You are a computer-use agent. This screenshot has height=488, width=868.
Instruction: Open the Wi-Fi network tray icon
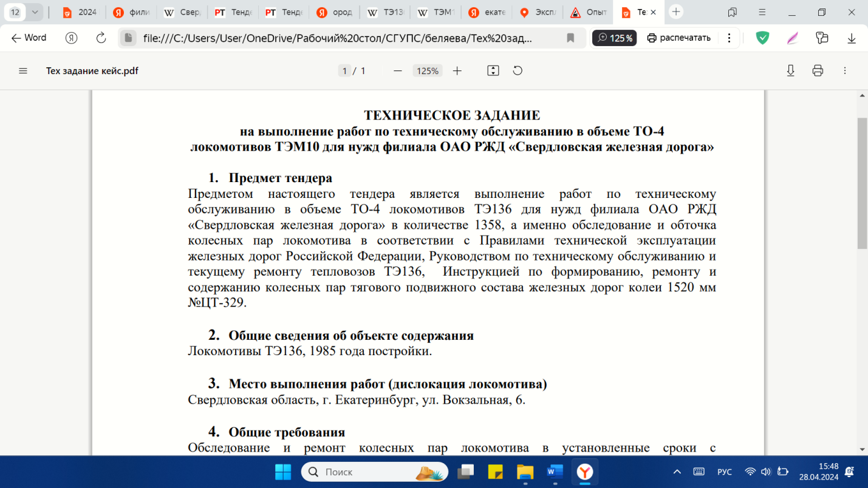pyautogui.click(x=750, y=472)
